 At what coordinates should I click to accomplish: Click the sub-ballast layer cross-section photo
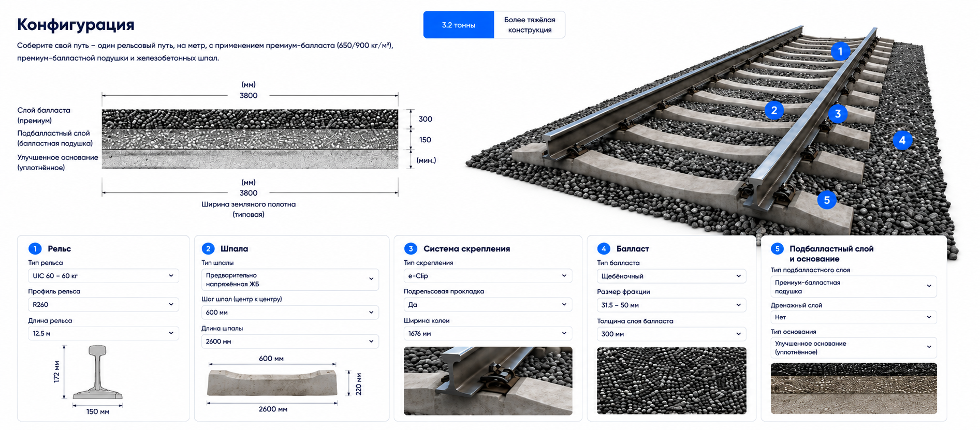tap(854, 388)
